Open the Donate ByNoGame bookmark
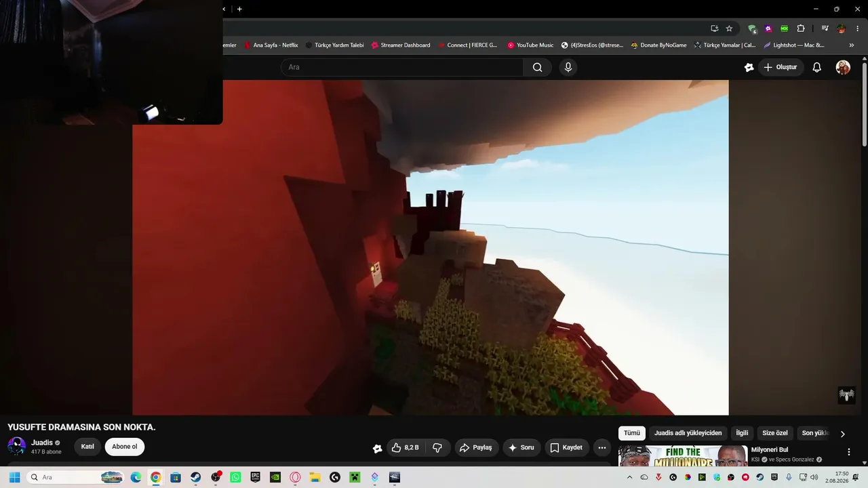This screenshot has height=488, width=868. coord(658,45)
